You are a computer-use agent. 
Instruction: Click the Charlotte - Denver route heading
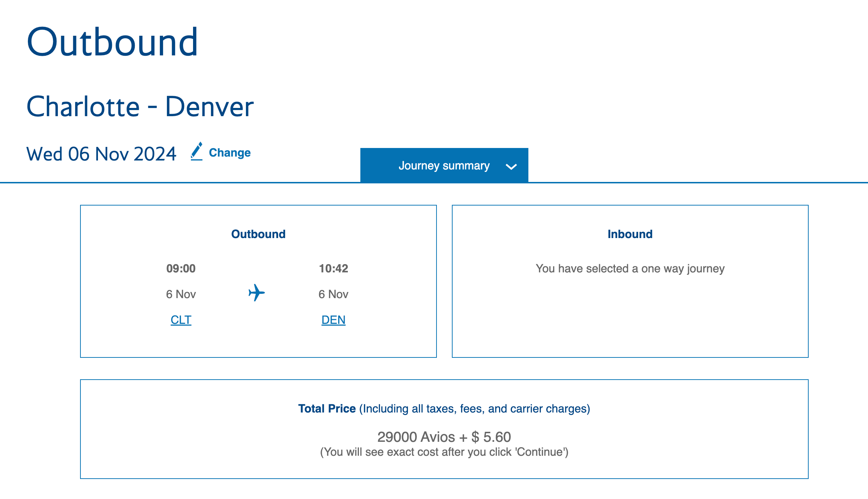[x=140, y=107]
